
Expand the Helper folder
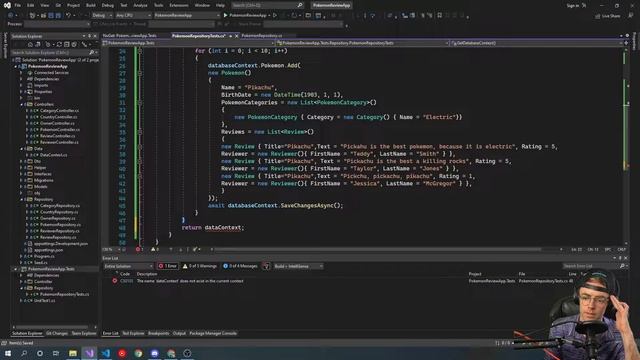tap(22, 168)
